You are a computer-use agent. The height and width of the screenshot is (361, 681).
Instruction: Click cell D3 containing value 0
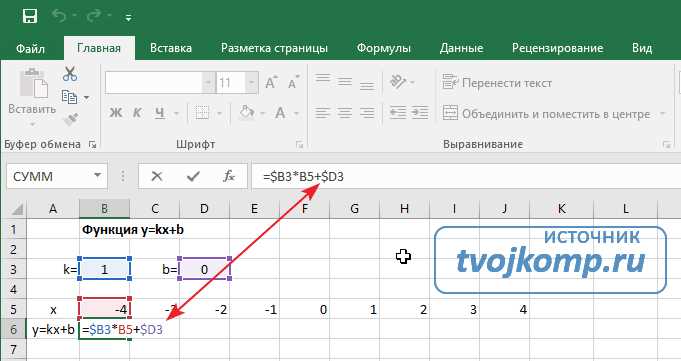(204, 269)
